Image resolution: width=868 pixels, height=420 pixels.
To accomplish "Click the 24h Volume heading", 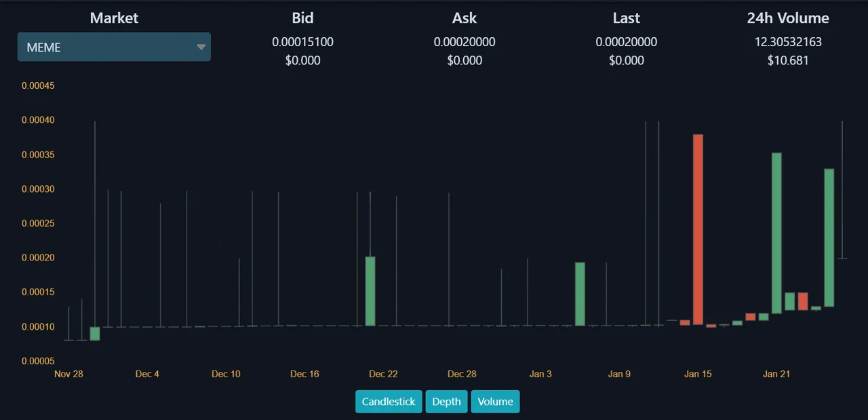I will point(788,18).
